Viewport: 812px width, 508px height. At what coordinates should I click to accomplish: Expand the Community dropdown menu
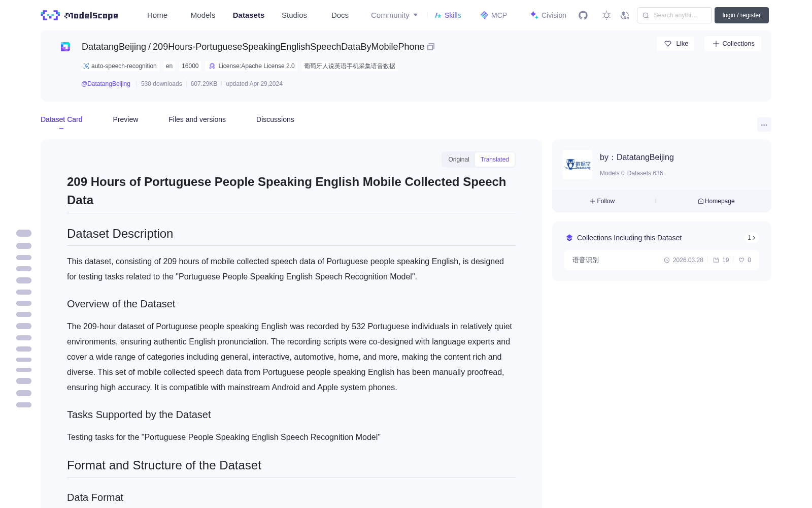pyautogui.click(x=394, y=15)
